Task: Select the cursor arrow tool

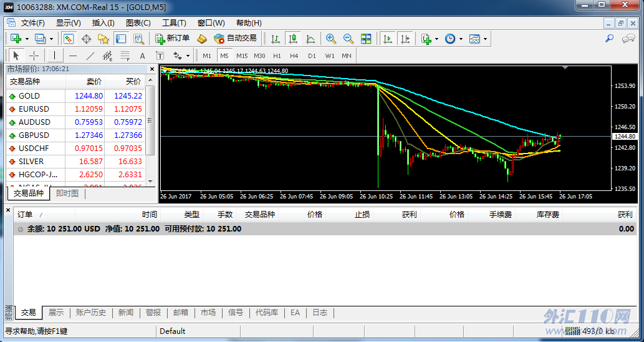Action: 16,56
